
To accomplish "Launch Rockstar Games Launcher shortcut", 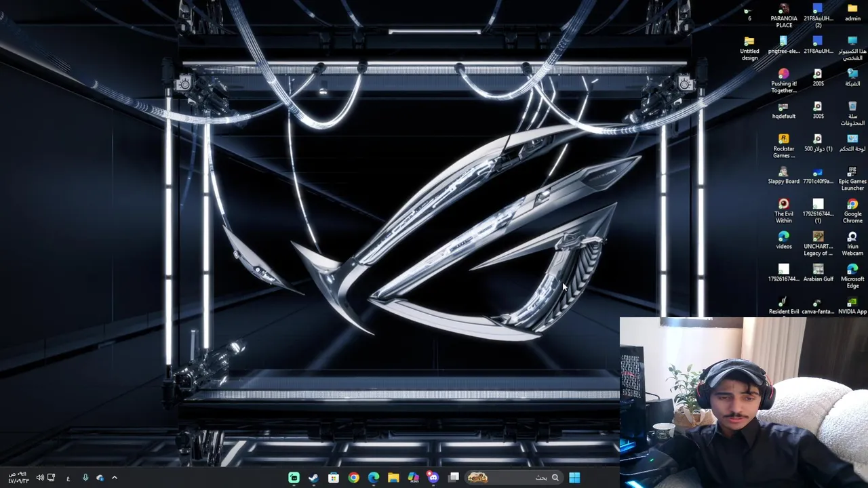I will coord(784,146).
